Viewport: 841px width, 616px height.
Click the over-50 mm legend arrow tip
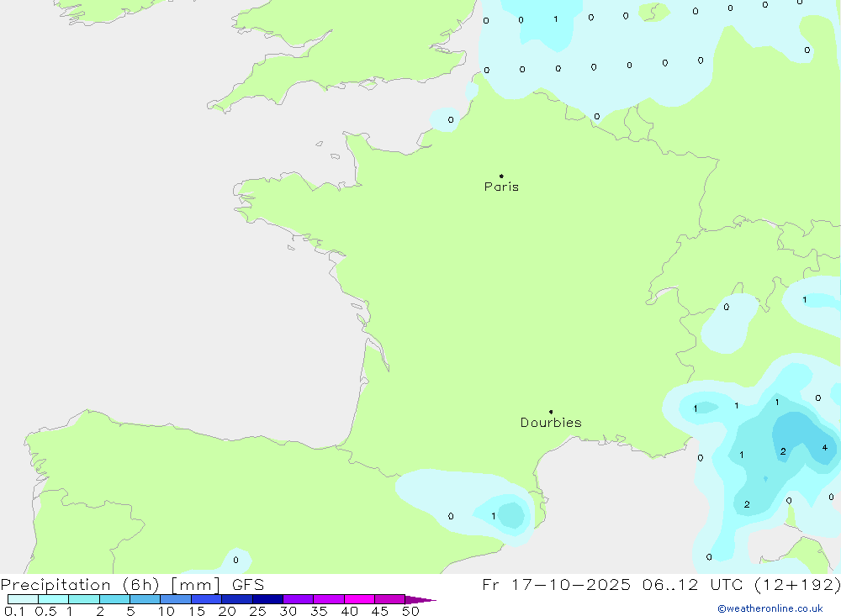[421, 600]
